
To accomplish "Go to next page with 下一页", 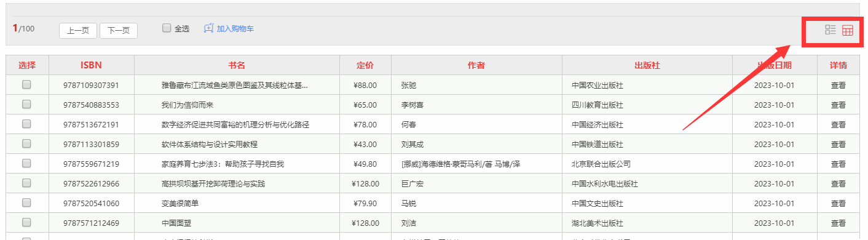I will click(x=119, y=31).
